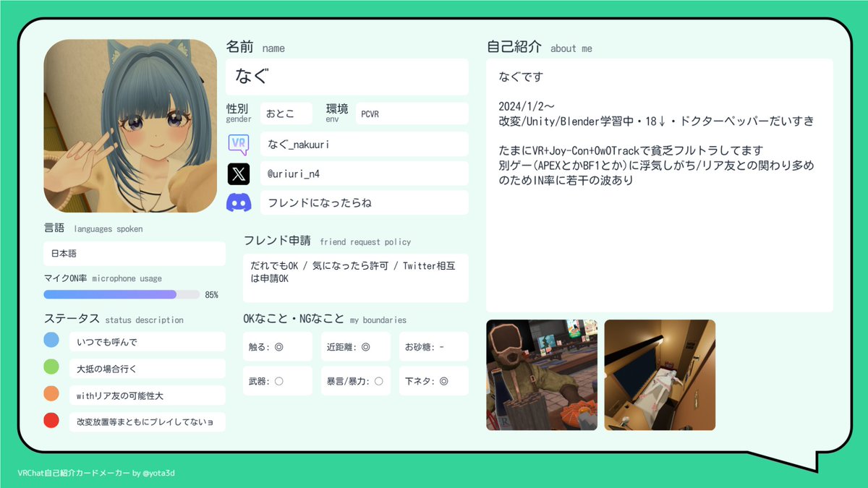This screenshot has width=868, height=488.
Task: Click the blue-haired avatar profile picture
Action: click(x=131, y=126)
